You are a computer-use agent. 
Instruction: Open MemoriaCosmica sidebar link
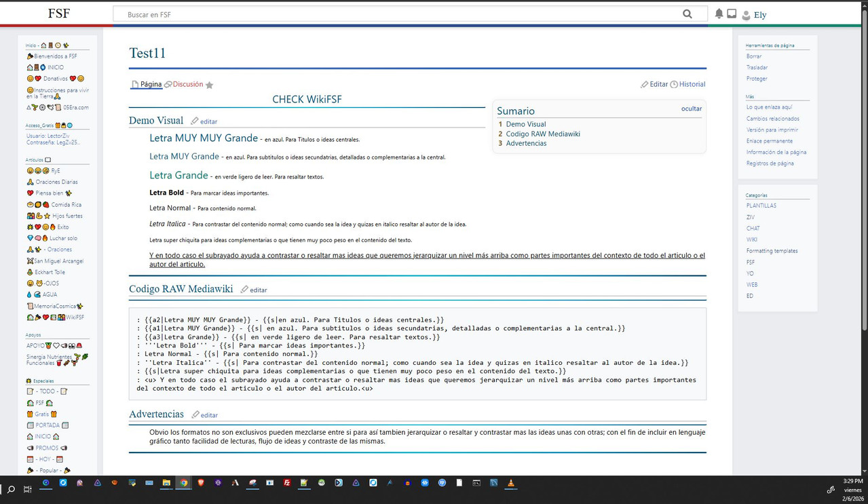coord(55,307)
